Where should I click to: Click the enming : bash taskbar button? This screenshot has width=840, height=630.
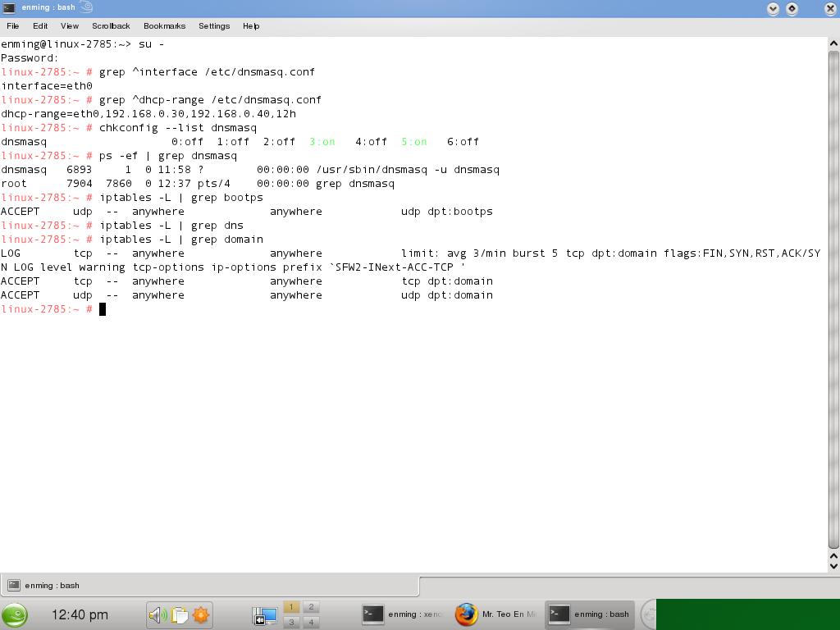[x=590, y=614]
